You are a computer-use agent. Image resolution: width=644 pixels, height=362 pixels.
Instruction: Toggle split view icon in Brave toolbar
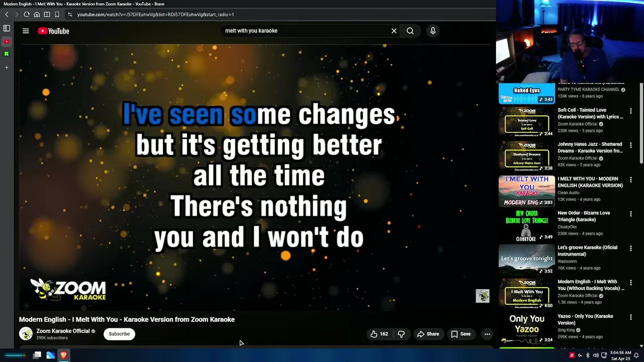pos(47,15)
